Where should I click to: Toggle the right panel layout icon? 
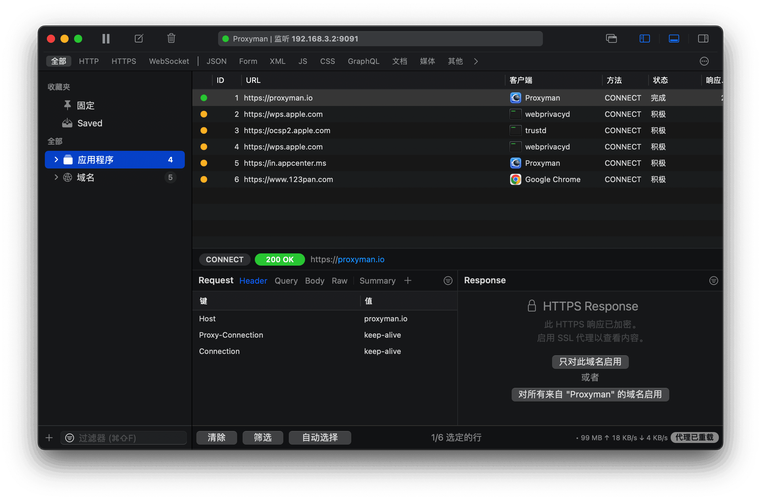[703, 38]
